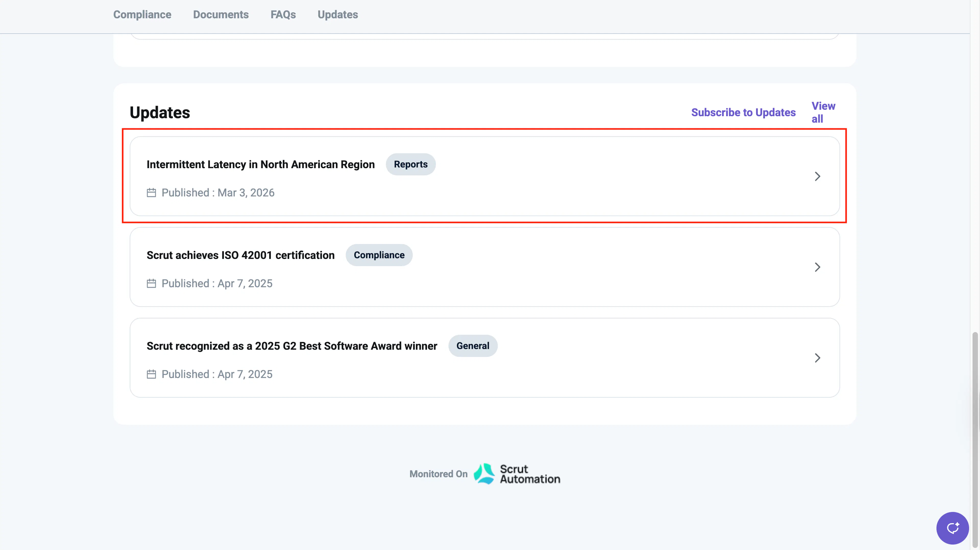Open Scrut achieves ISO 42001 certification title
Image resolution: width=980 pixels, height=550 pixels.
240,255
